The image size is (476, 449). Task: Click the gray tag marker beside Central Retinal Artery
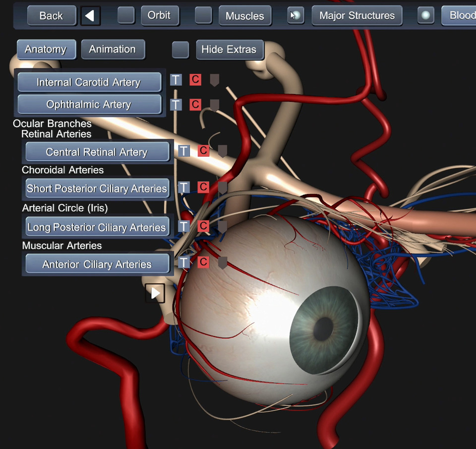tap(223, 151)
